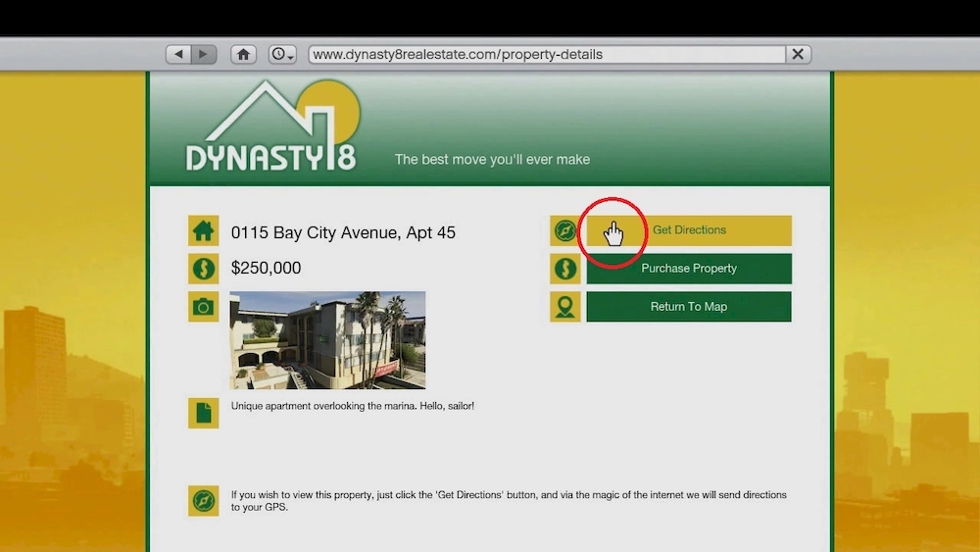Click the compass icon beside GPS instructions
This screenshot has height=552, width=980.
pos(203,501)
